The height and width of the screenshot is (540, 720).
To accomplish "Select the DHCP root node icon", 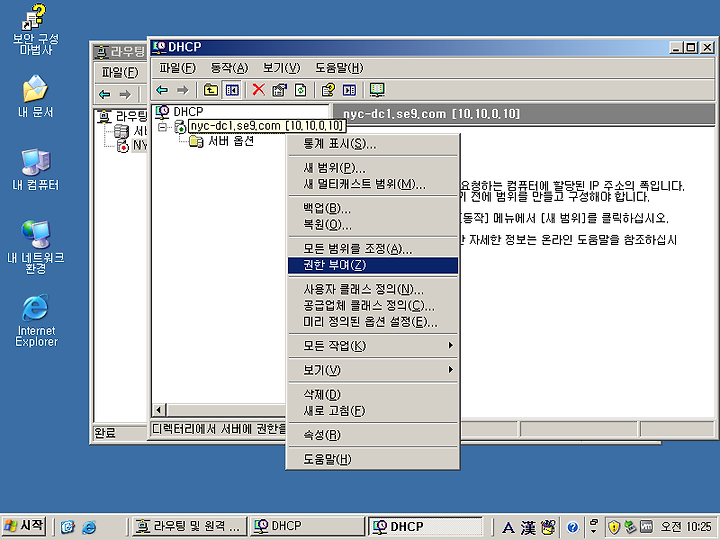I will (162, 112).
